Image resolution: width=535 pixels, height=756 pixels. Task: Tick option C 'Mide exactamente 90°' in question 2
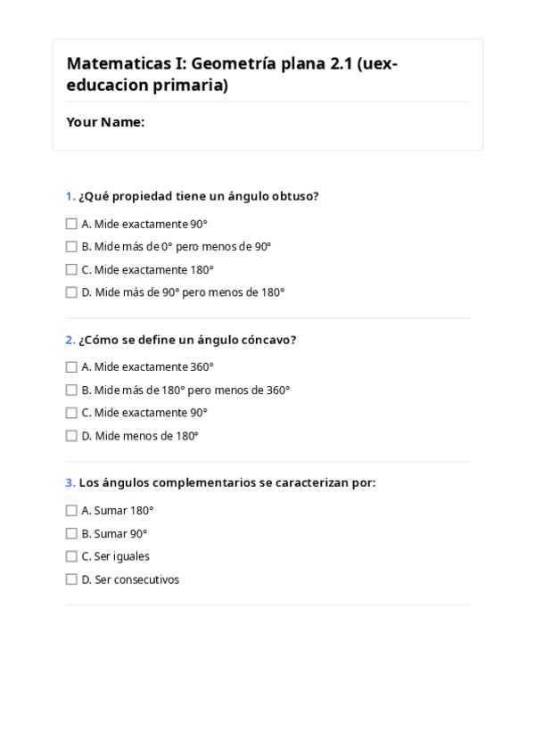71,413
